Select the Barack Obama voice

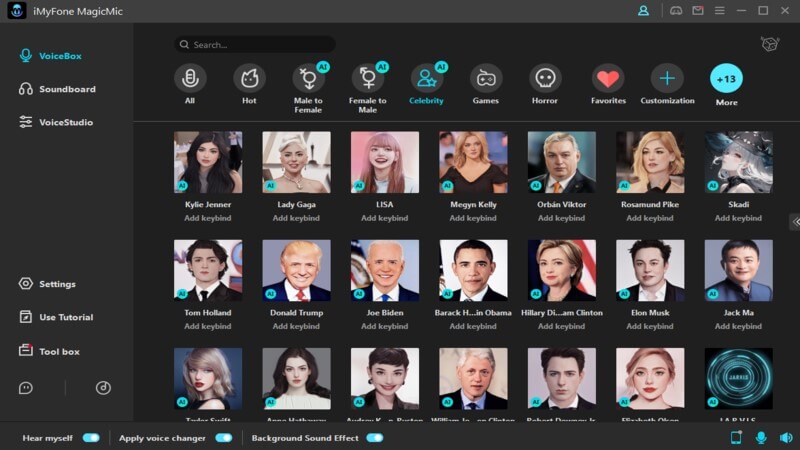(473, 270)
